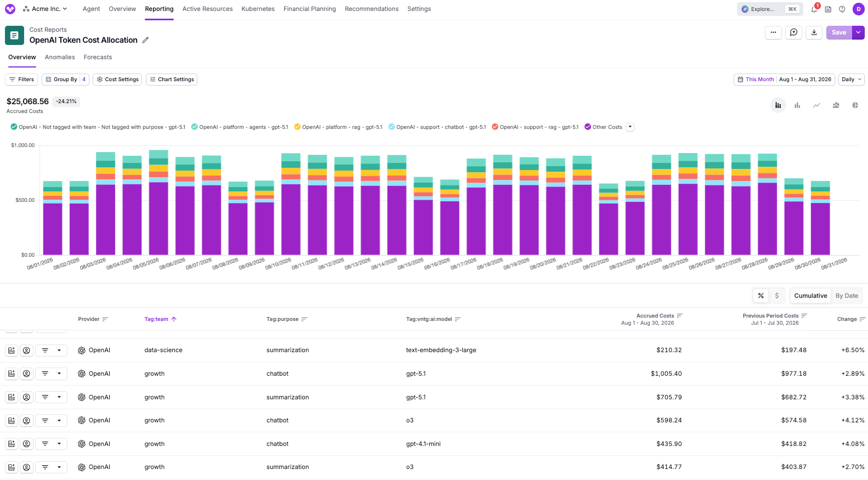Switch table values to percent

[761, 296]
